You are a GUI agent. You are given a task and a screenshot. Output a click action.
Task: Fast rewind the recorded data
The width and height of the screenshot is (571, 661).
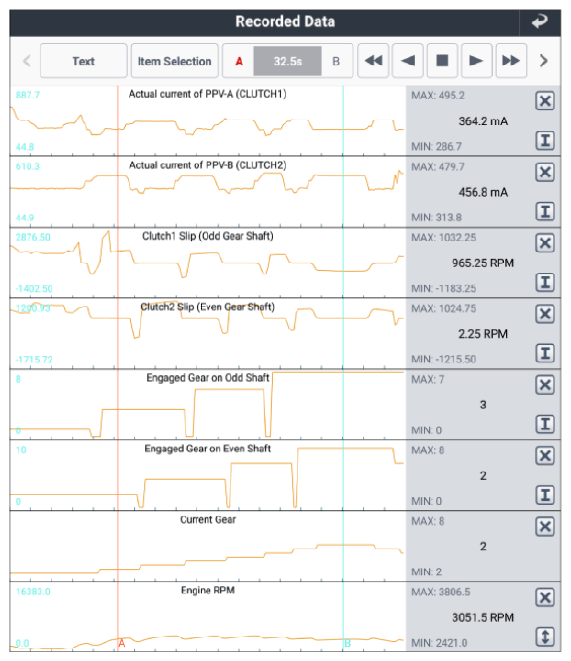tap(373, 61)
